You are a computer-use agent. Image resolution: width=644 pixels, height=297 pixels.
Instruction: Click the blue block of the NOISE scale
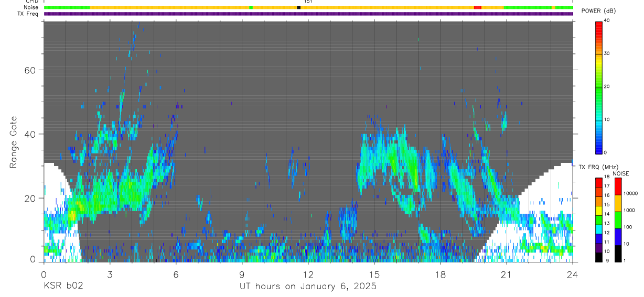pos(618,237)
